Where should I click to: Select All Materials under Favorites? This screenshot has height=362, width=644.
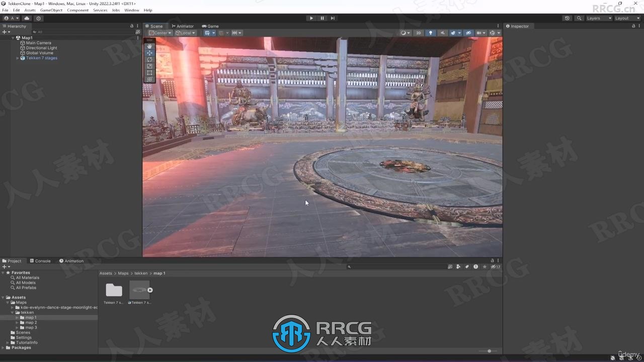pyautogui.click(x=28, y=278)
